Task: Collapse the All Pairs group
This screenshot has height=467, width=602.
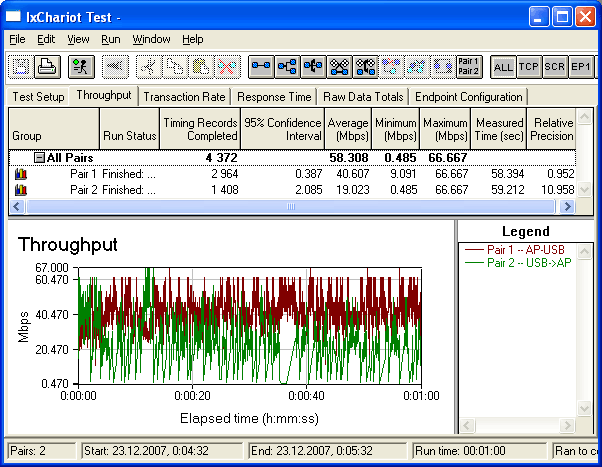Action: click(39, 157)
